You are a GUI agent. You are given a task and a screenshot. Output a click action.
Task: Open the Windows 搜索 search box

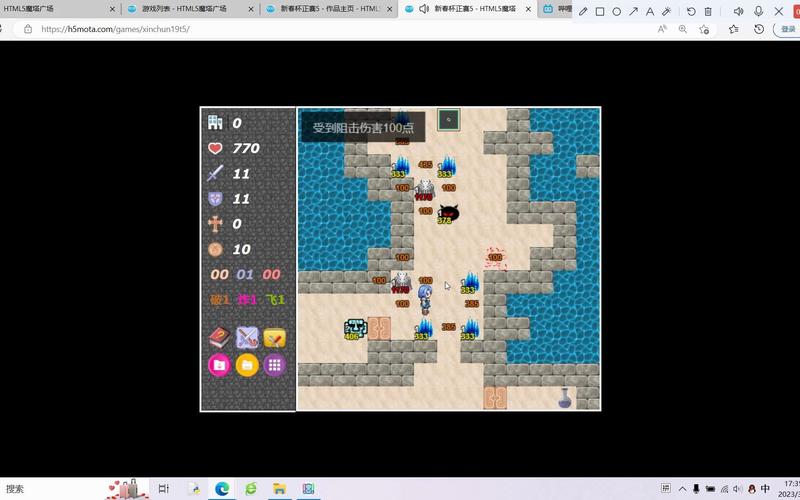pyautogui.click(x=40, y=489)
